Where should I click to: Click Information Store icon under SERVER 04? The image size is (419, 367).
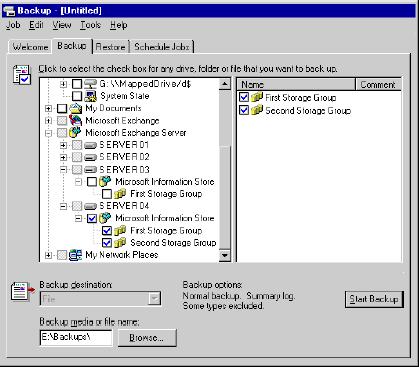[x=105, y=218]
